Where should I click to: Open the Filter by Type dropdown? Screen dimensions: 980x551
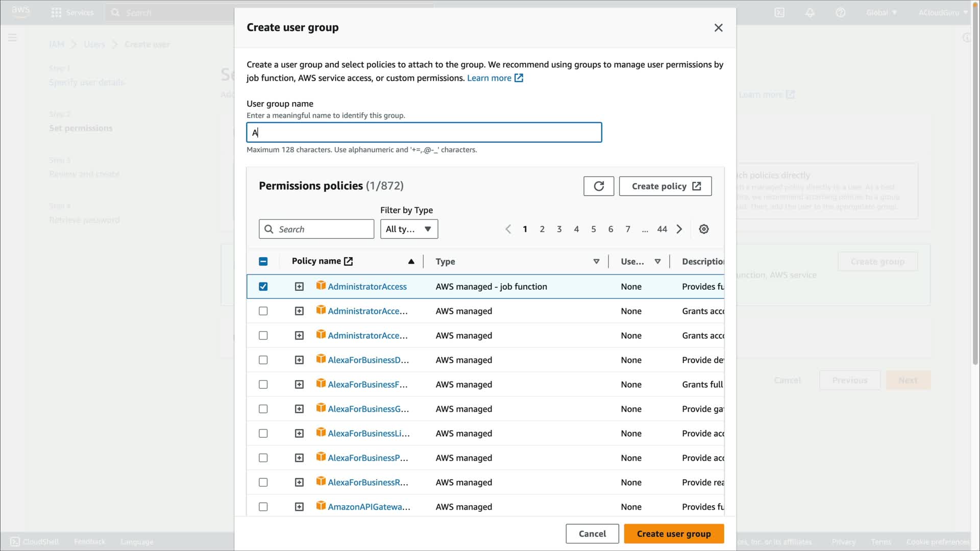point(409,229)
